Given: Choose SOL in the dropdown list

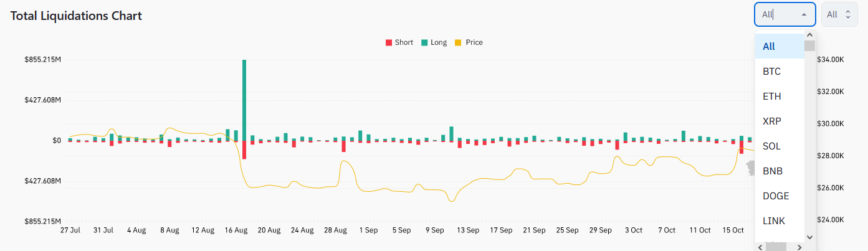Looking at the screenshot, I should (x=780, y=146).
